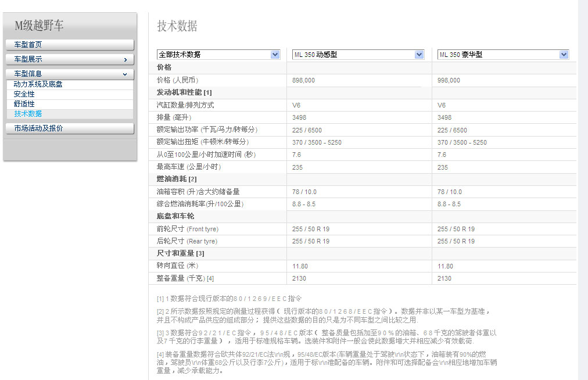588x380 pixels.
Task: Click the 尺寸和重量 [3] section header
Action: (x=180, y=253)
